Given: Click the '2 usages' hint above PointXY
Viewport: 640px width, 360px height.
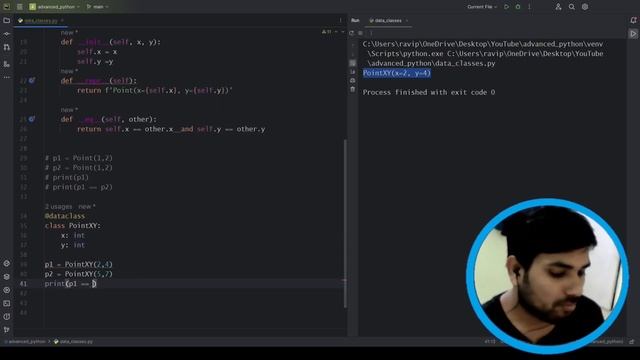Looking at the screenshot, I should 58,207.
